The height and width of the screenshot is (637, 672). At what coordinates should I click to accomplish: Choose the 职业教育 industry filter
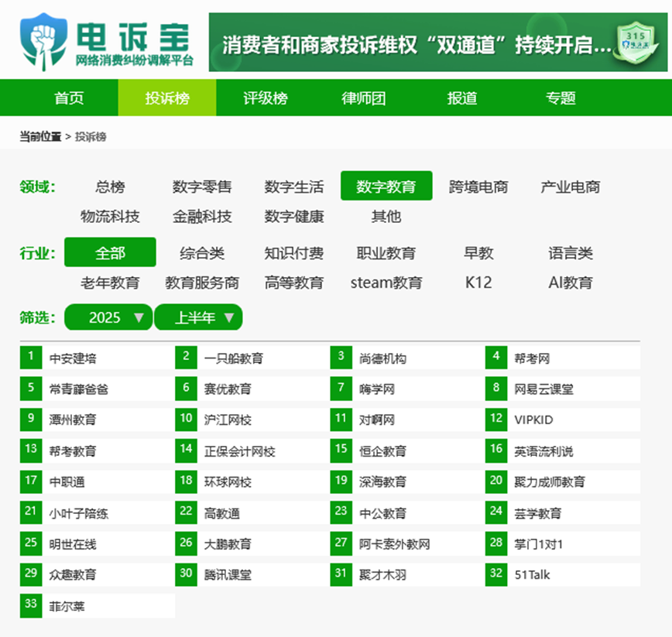[x=386, y=253]
